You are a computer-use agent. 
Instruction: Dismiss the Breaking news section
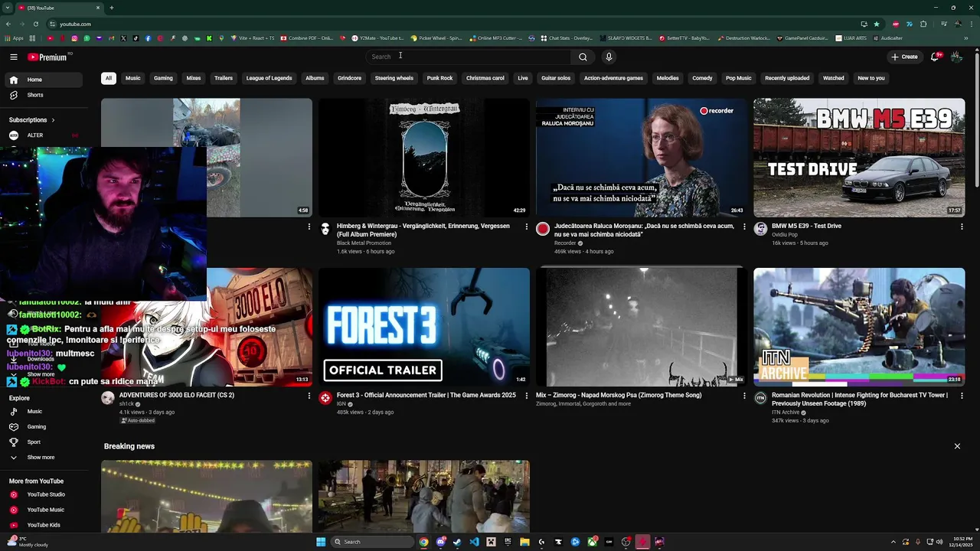957,446
